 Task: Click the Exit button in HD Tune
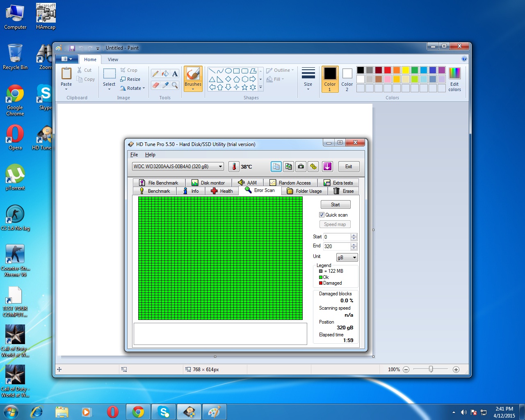pos(349,167)
